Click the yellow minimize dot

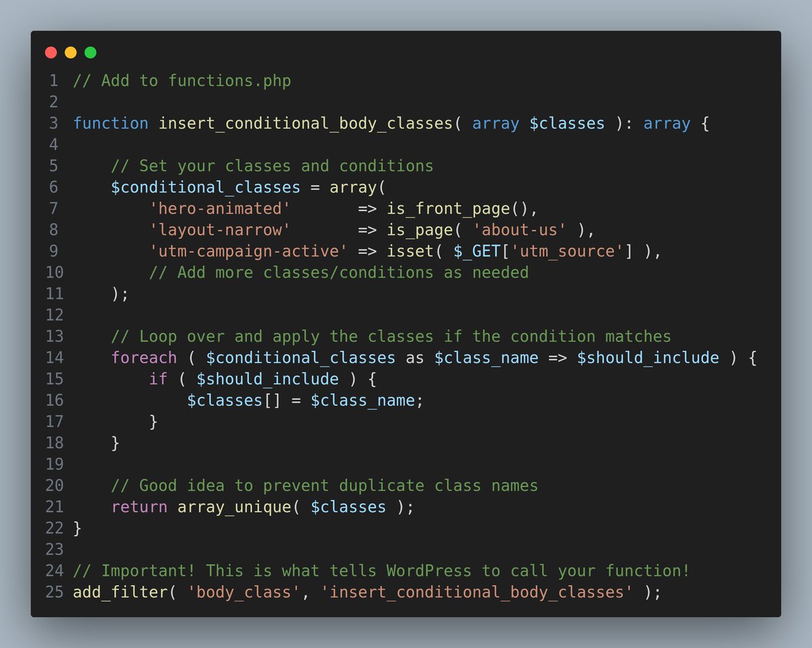(x=70, y=52)
